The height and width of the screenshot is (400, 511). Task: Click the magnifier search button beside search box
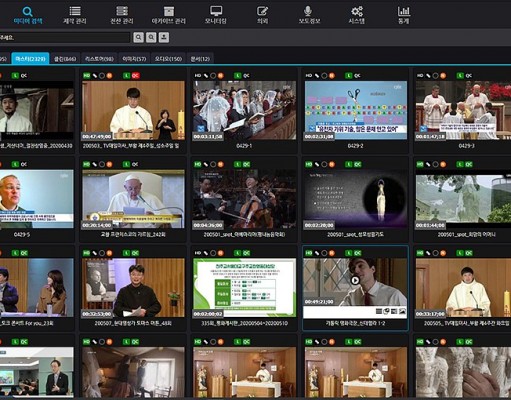pyautogui.click(x=138, y=37)
